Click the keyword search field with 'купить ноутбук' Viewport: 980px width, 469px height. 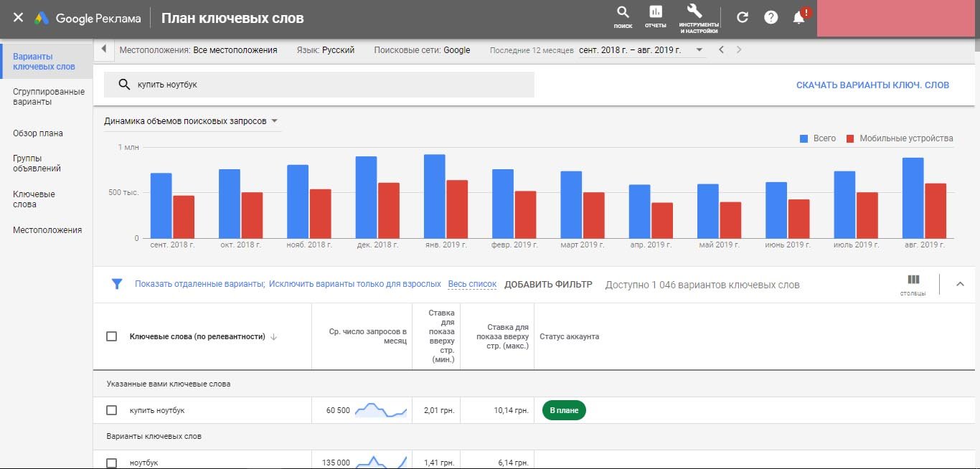(319, 84)
